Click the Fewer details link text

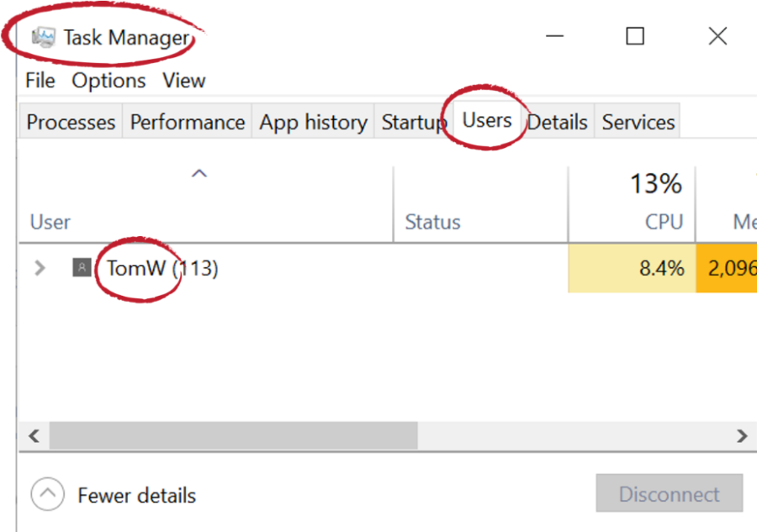(136, 495)
